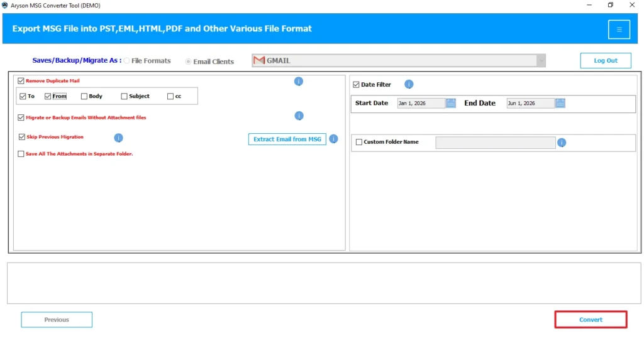Check Save All Attachments in Separate Folder
644x343 pixels.
pyautogui.click(x=21, y=154)
